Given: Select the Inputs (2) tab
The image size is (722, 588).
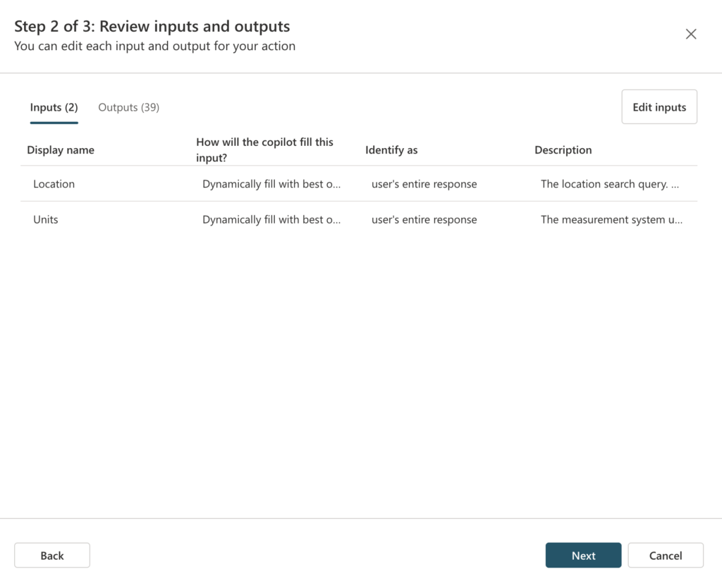Looking at the screenshot, I should click(54, 107).
